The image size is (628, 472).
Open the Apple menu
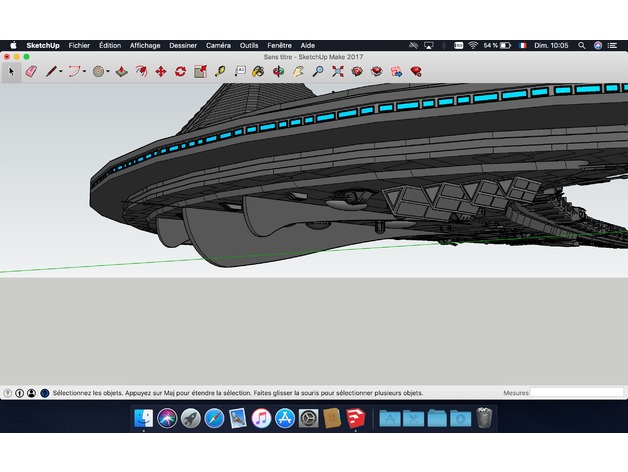(x=13, y=45)
